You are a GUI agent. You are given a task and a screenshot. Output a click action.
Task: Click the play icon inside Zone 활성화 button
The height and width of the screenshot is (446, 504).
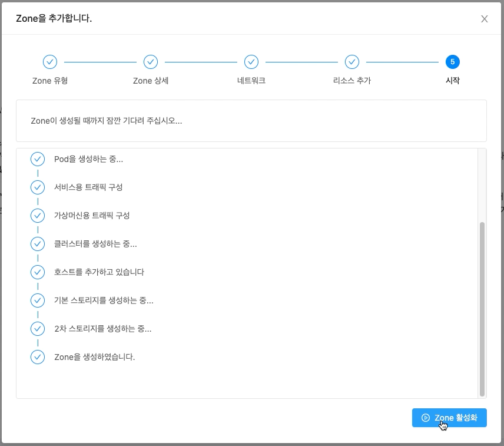[426, 418]
